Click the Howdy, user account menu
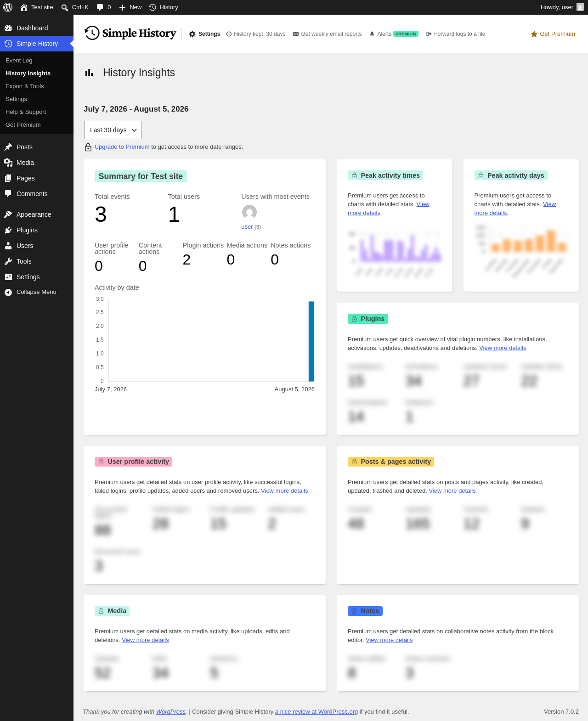 click(x=562, y=7)
